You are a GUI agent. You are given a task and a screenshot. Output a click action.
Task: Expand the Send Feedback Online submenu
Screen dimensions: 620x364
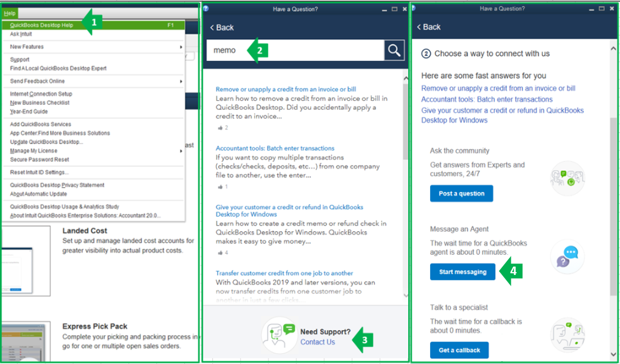tap(94, 81)
